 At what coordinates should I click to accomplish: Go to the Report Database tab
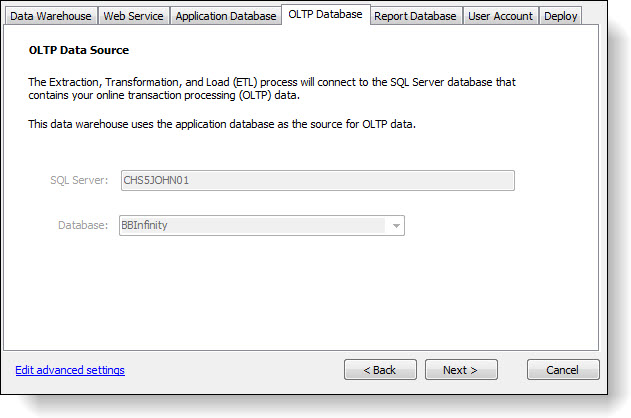click(x=415, y=16)
